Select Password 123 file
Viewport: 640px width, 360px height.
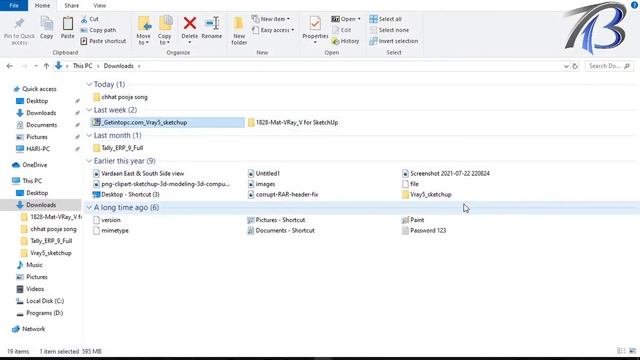[424, 231]
